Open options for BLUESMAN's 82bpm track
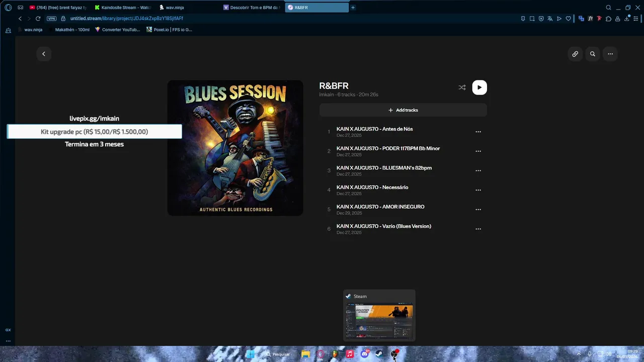Screen dimensions: 644x362 pos(478,170)
